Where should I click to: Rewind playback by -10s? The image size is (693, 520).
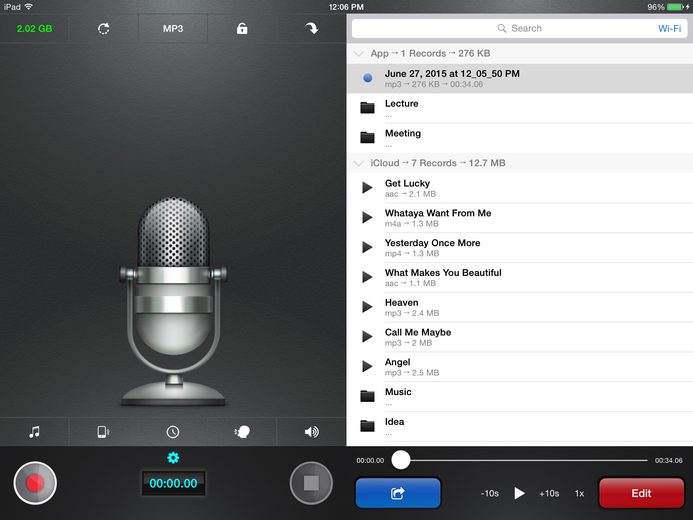coord(490,493)
